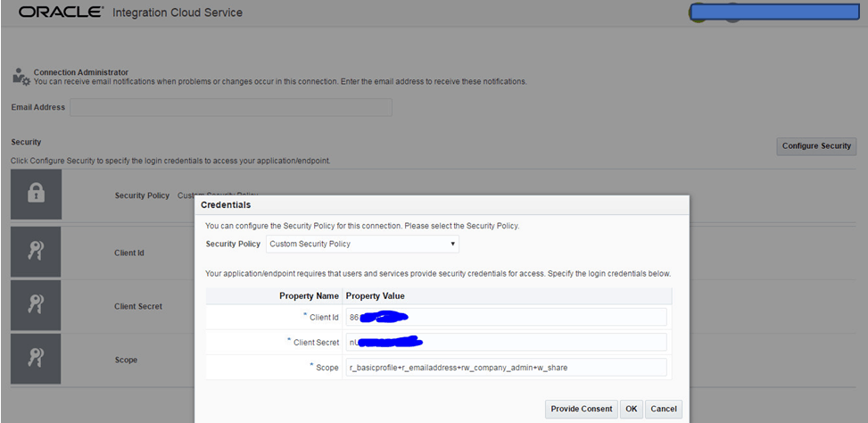Click the Client Secret input field
Screen dimensions: 868x423
506,342
